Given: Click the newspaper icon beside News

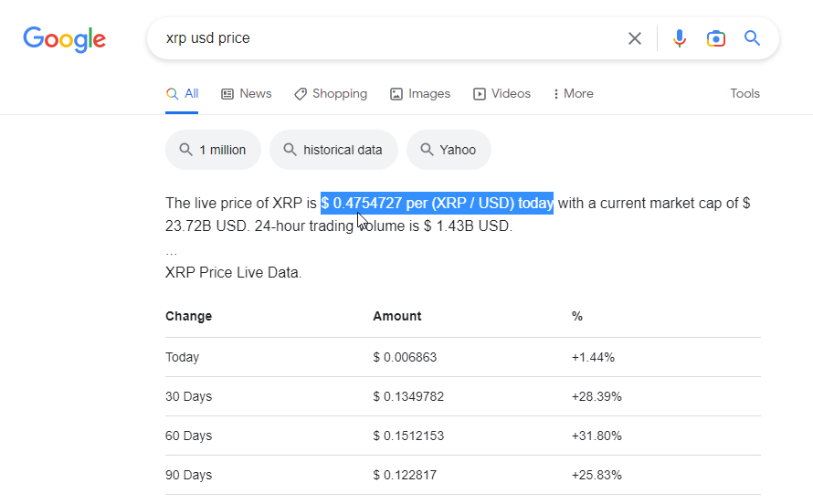Looking at the screenshot, I should [227, 94].
